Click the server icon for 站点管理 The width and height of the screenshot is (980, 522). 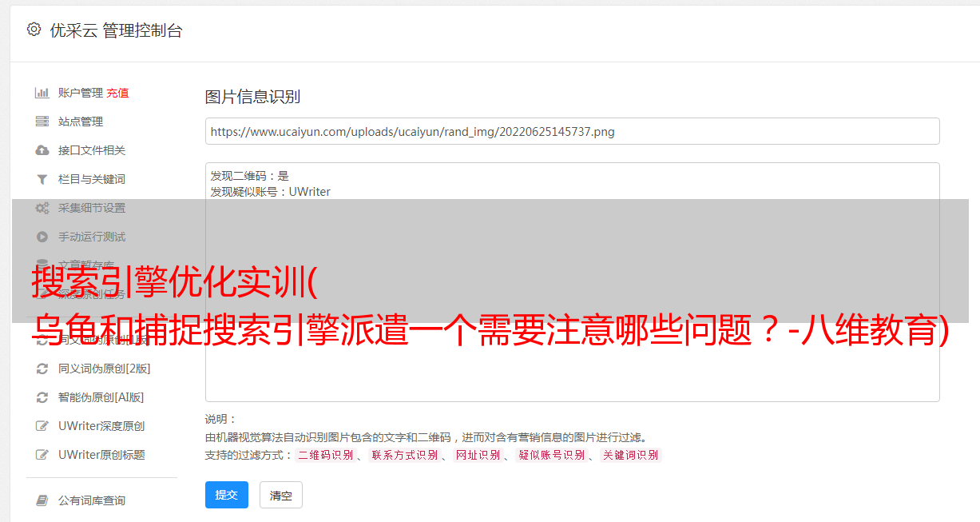coord(42,122)
